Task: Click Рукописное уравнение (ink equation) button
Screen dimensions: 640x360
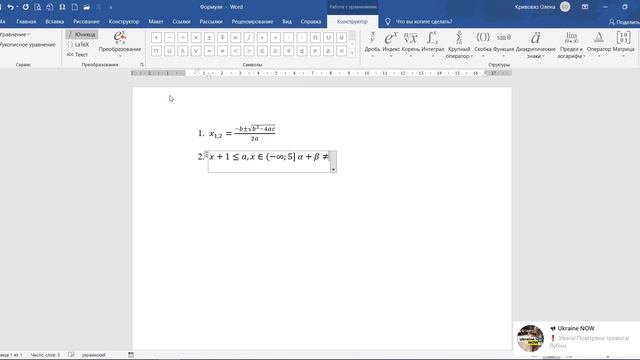Action: (x=27, y=44)
